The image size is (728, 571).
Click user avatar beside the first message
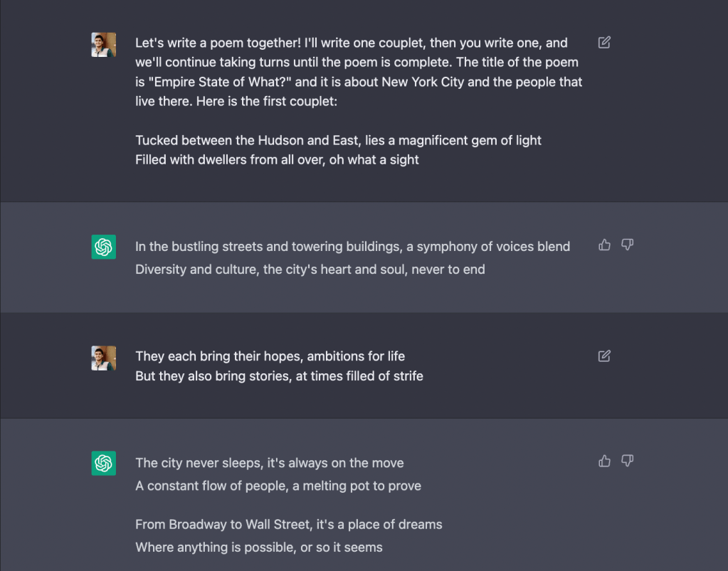click(104, 44)
